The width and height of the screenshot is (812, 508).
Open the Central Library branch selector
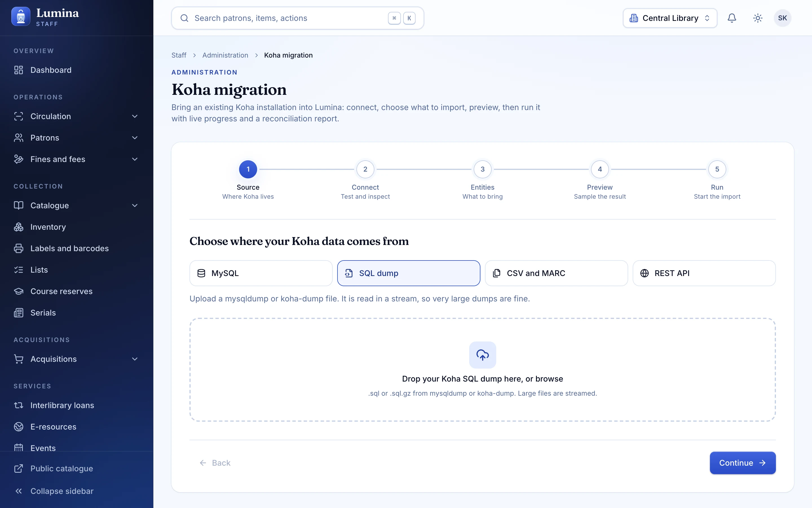(x=670, y=18)
